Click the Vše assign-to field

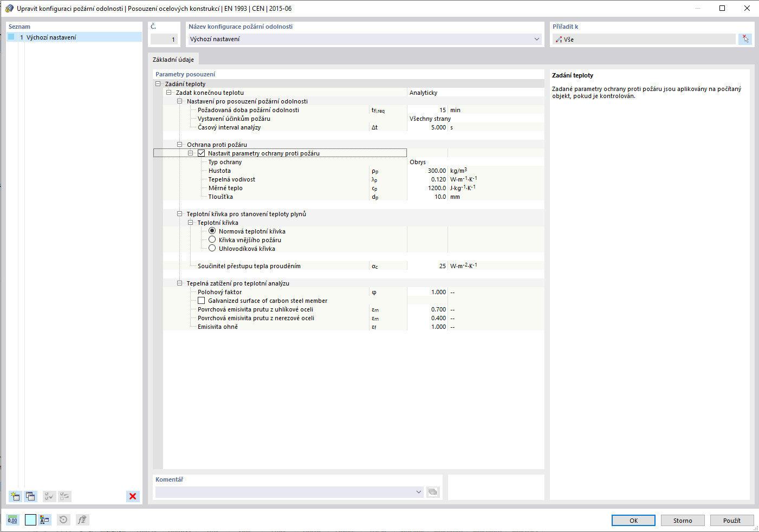coord(644,39)
